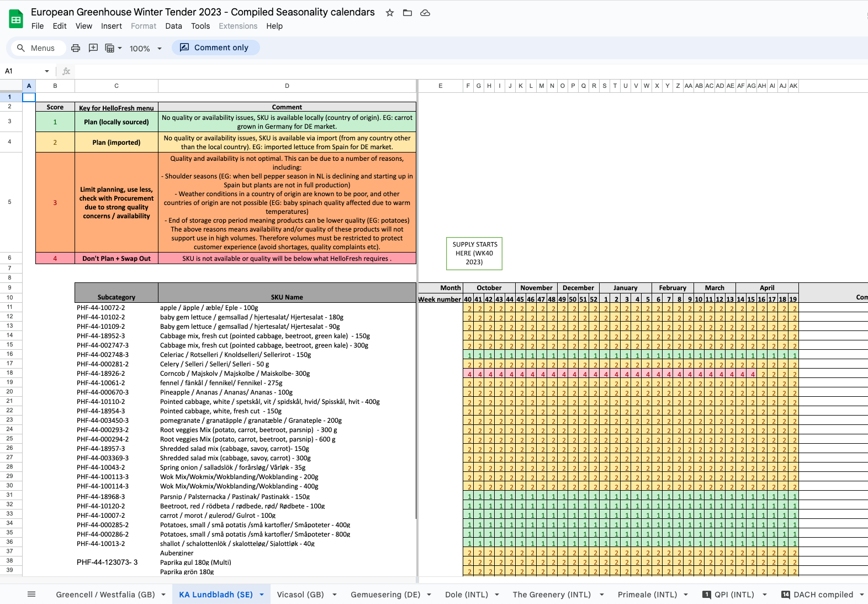
Task: Open KA Lundbladh (SE) tab arrow menu
Action: coord(262,595)
